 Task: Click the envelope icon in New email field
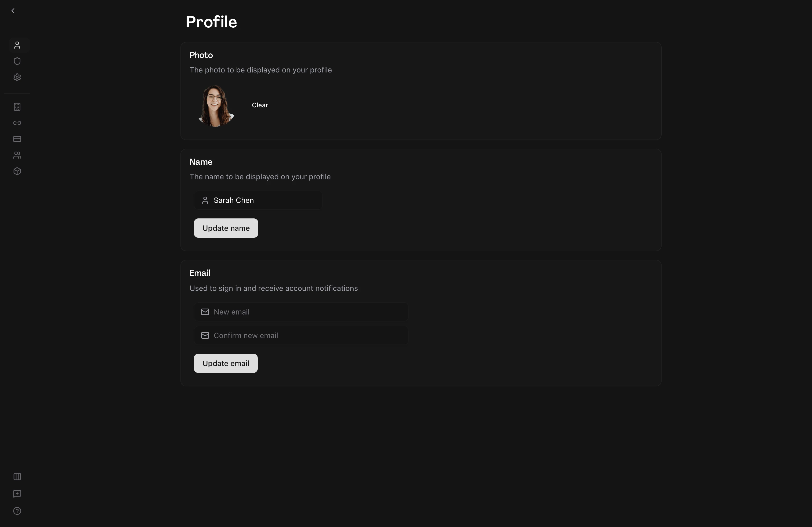[205, 312]
